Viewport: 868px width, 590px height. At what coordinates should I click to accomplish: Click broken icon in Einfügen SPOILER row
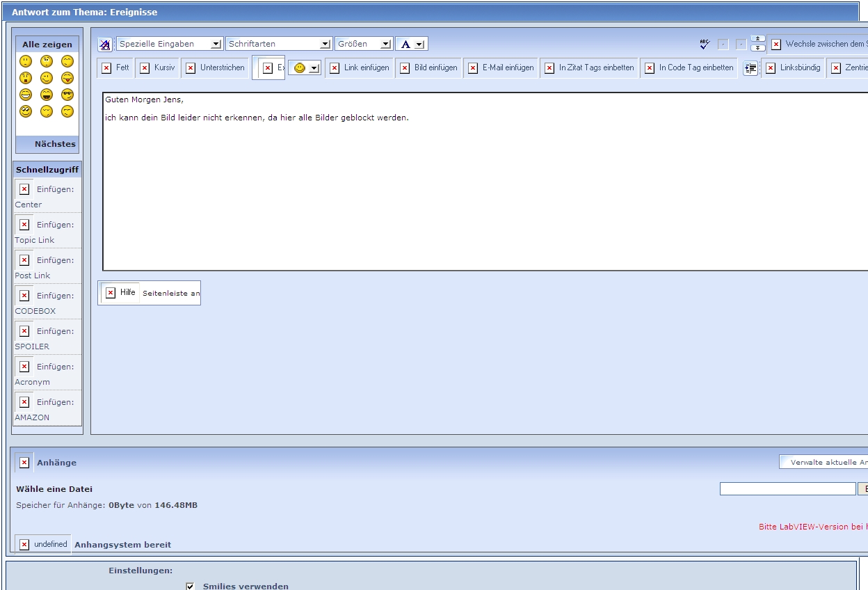pyautogui.click(x=24, y=331)
